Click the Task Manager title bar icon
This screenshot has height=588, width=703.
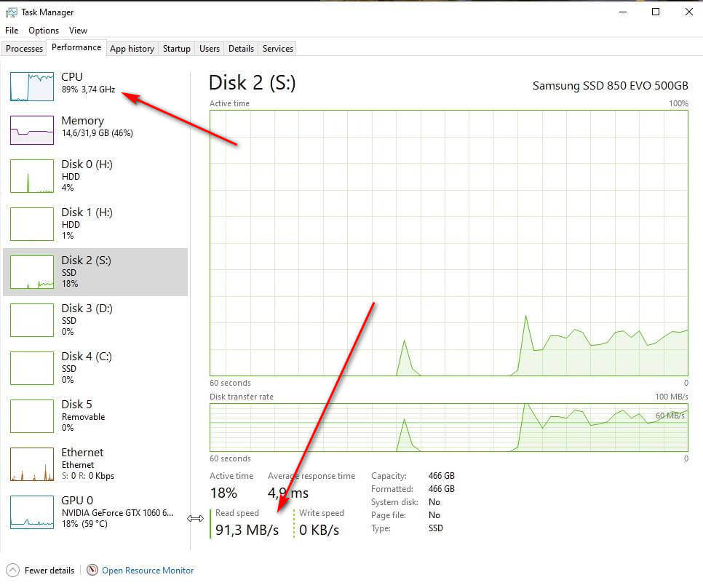(11, 12)
